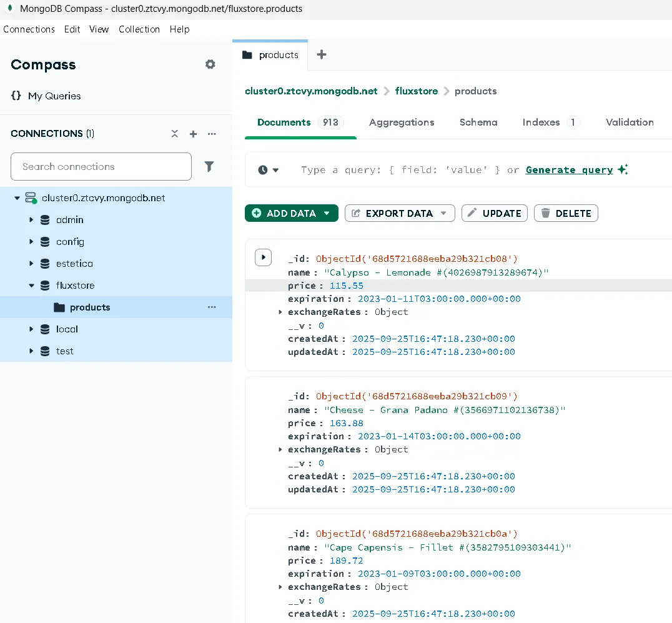672x623 pixels.
Task: Click the DELETE button
Action: pyautogui.click(x=566, y=213)
